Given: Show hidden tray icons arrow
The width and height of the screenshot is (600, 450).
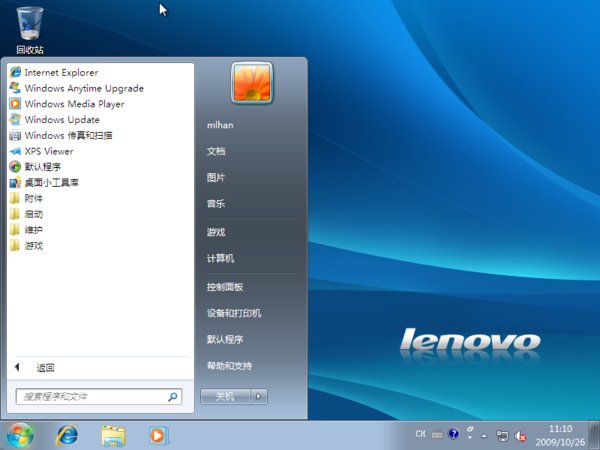Looking at the screenshot, I should point(484,435).
